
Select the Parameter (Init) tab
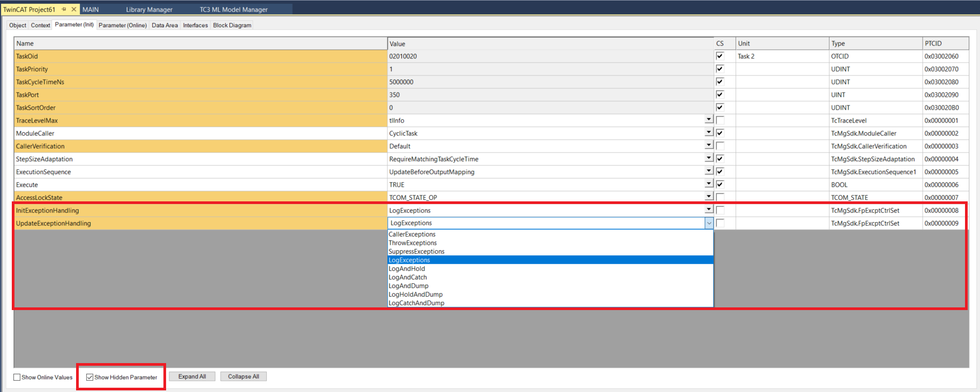(x=74, y=25)
